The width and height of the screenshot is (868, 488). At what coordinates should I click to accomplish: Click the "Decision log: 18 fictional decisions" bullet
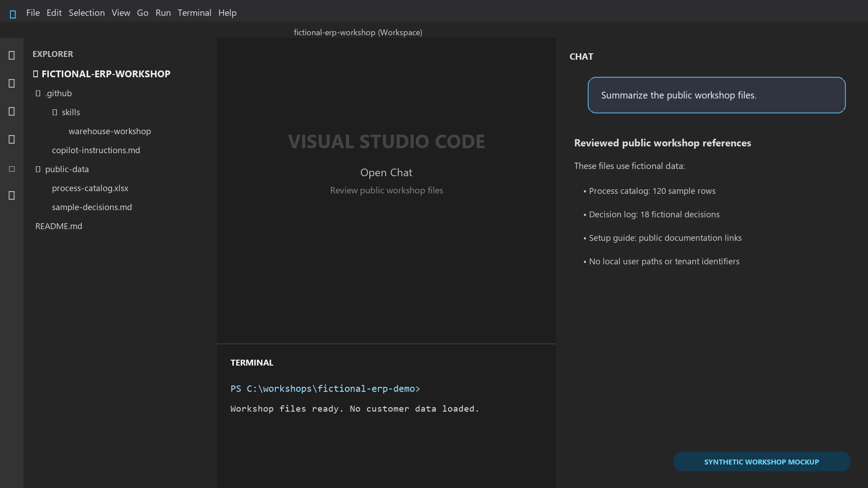click(651, 214)
